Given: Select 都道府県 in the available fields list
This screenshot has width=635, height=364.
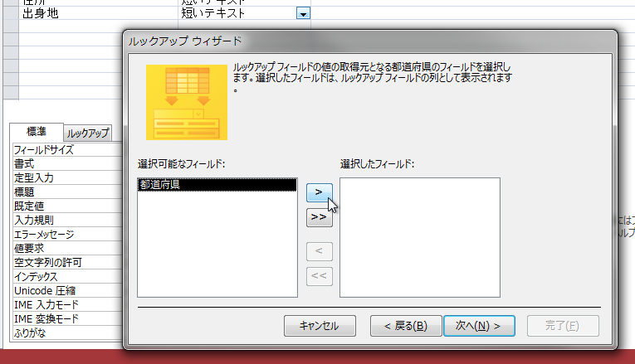Looking at the screenshot, I should pos(217,185).
